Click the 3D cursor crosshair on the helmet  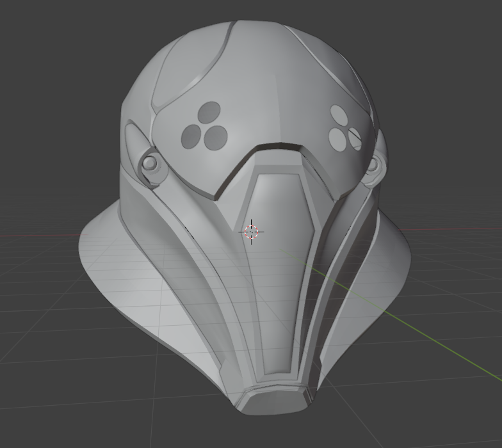click(x=251, y=232)
